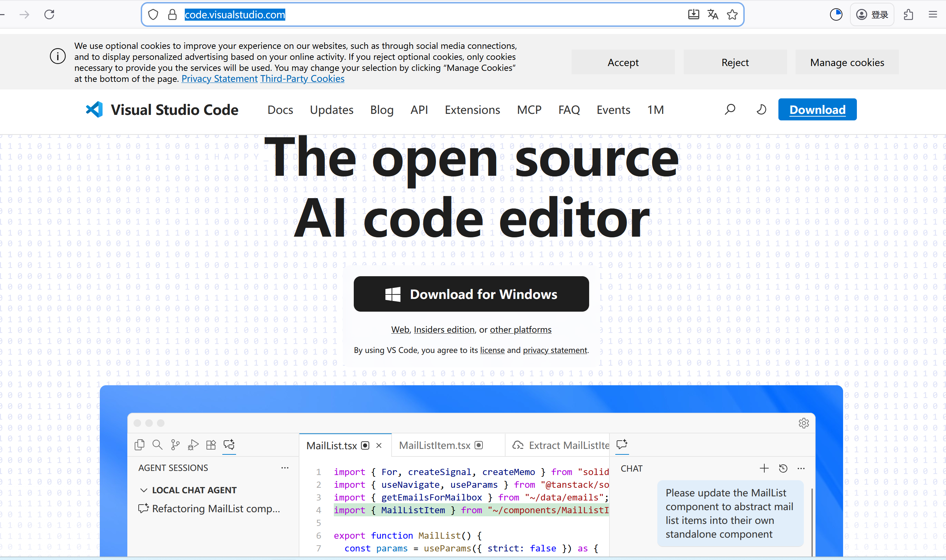This screenshot has width=946, height=560.
Task: Open site search with the magnifier icon
Action: [x=730, y=109]
